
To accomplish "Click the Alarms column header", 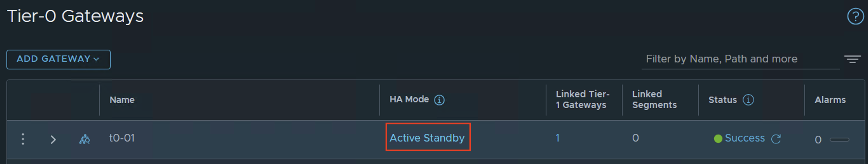I will [x=830, y=100].
